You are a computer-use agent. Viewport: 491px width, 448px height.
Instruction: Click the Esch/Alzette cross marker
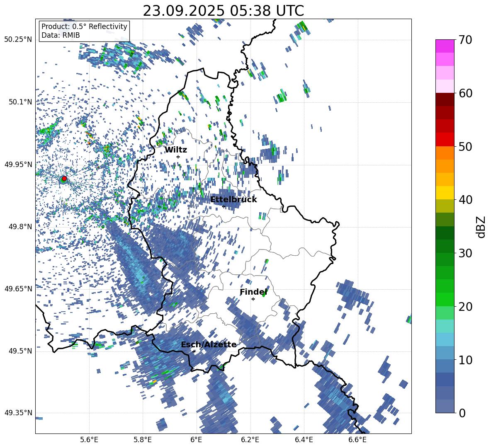tap(194, 351)
